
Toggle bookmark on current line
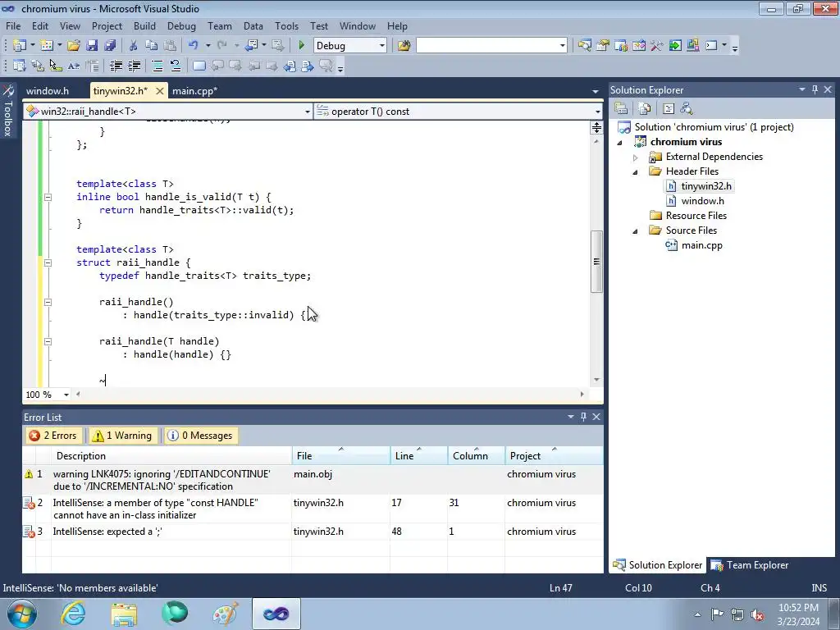point(199,66)
